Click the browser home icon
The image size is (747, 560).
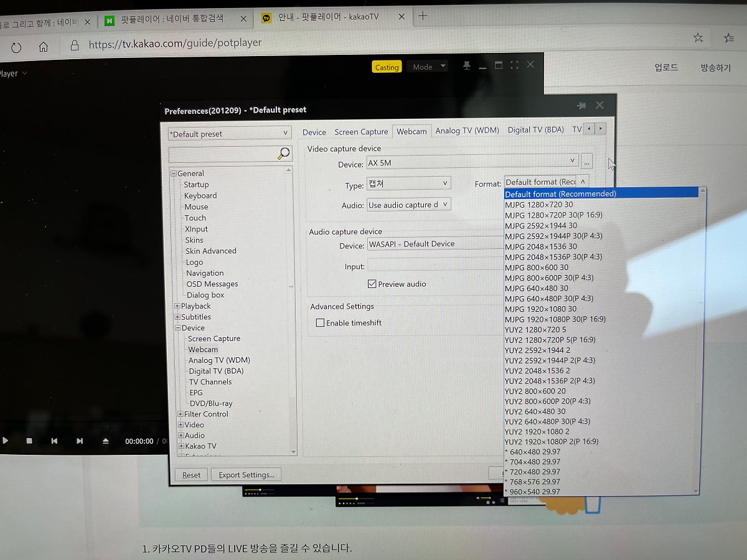[x=44, y=47]
